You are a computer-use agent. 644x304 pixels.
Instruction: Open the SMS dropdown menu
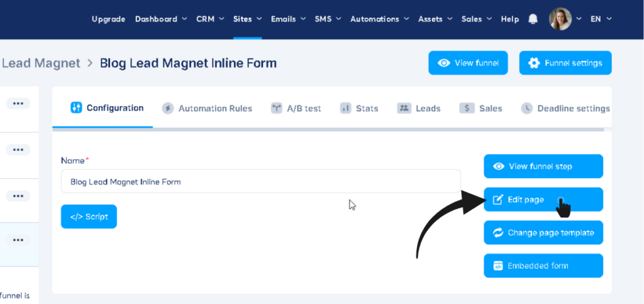click(x=328, y=20)
